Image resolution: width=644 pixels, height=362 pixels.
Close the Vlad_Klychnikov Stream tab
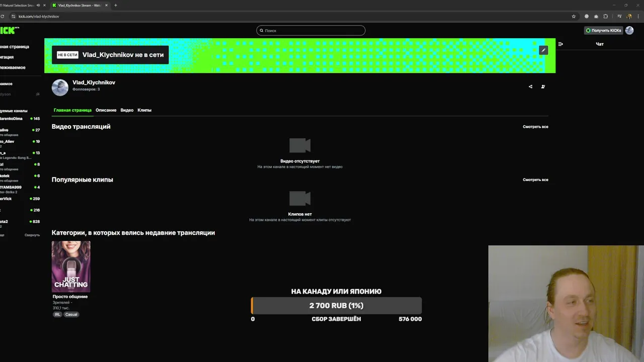(x=106, y=5)
